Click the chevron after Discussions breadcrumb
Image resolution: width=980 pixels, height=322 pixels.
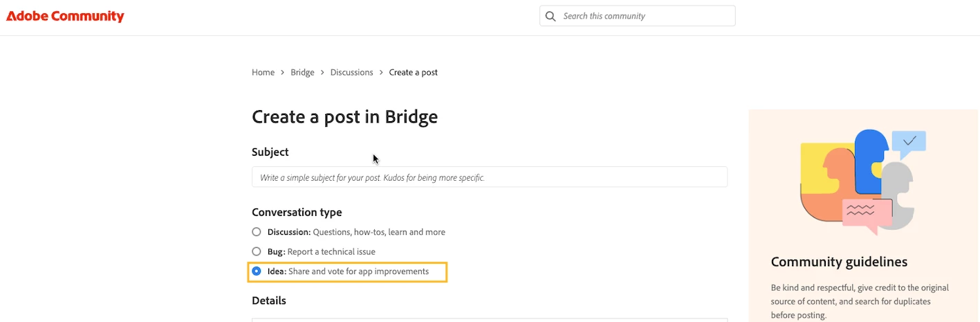tap(381, 72)
